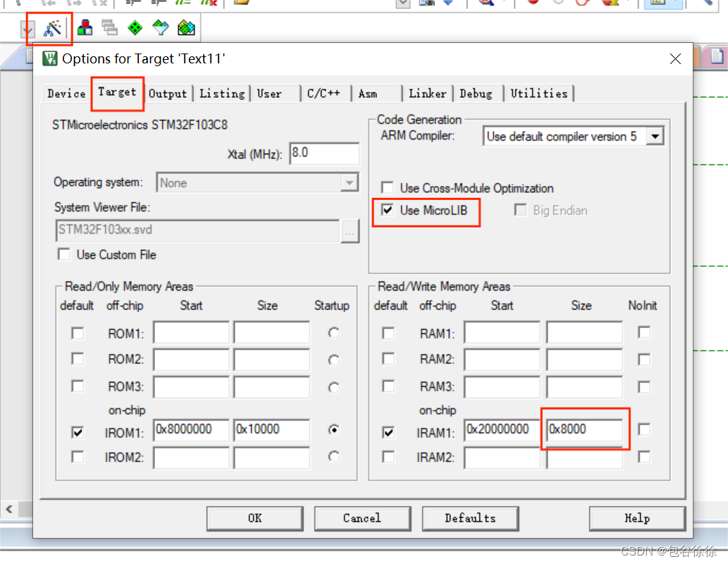Screen dimensions: 728x564
Task: Enable NoInit for IRAM2
Action: [x=644, y=457]
